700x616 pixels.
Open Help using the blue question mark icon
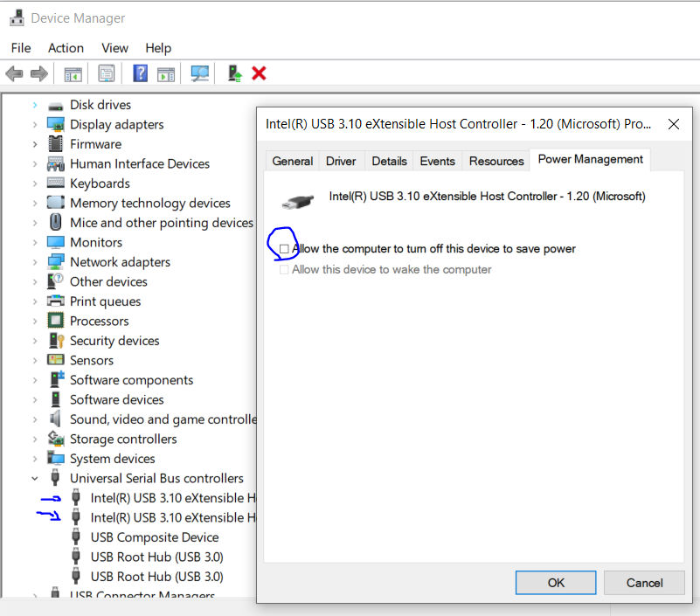(140, 74)
